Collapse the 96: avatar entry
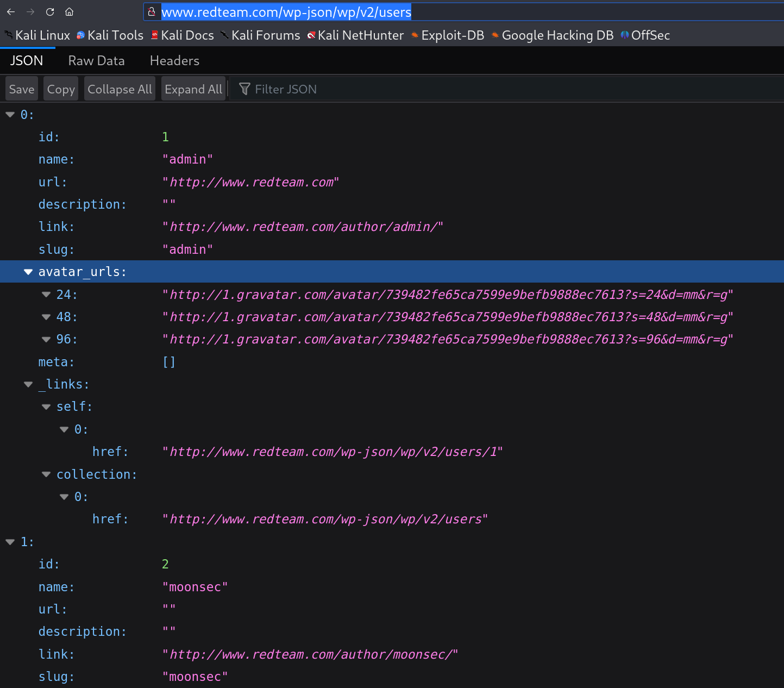This screenshot has width=784, height=688. click(46, 339)
